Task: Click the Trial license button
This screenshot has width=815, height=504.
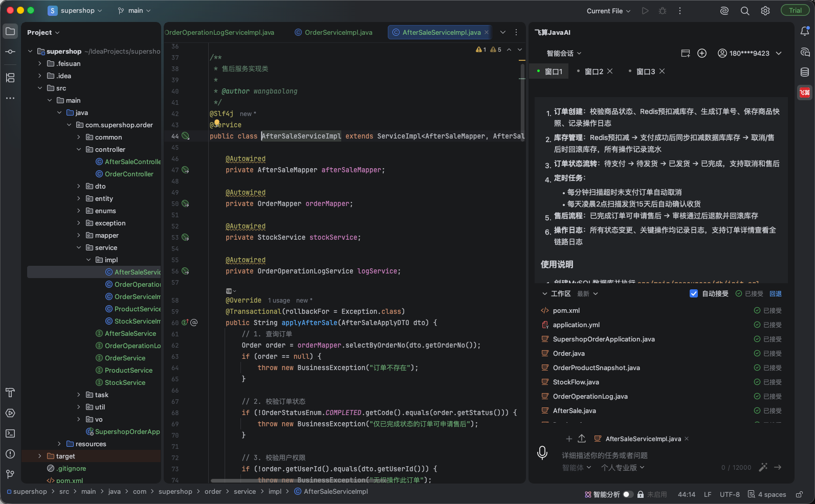Action: pyautogui.click(x=795, y=11)
